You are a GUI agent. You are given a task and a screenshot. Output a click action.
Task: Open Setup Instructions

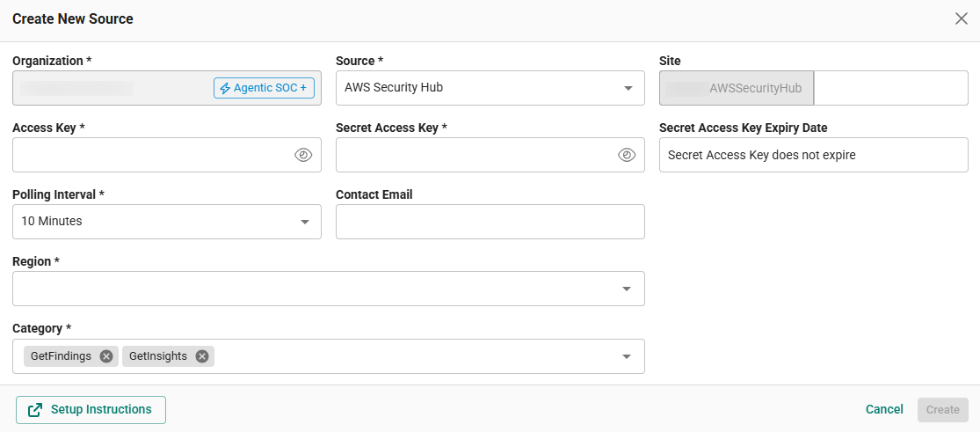[x=91, y=410]
